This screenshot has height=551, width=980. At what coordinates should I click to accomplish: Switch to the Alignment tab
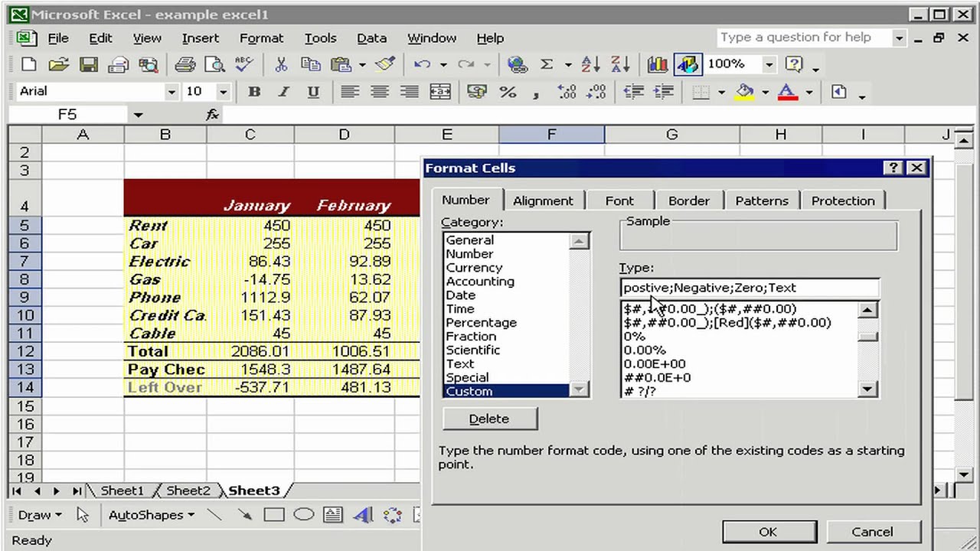click(543, 201)
